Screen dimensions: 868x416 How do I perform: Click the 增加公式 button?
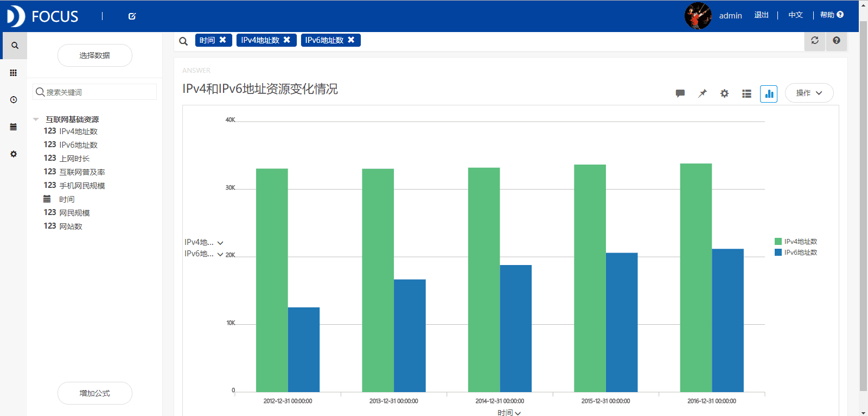[95, 393]
